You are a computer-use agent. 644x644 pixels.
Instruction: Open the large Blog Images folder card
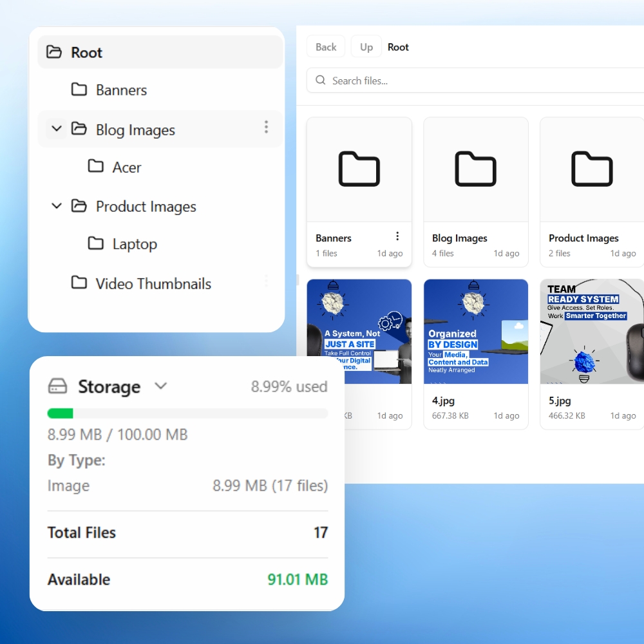click(x=475, y=169)
